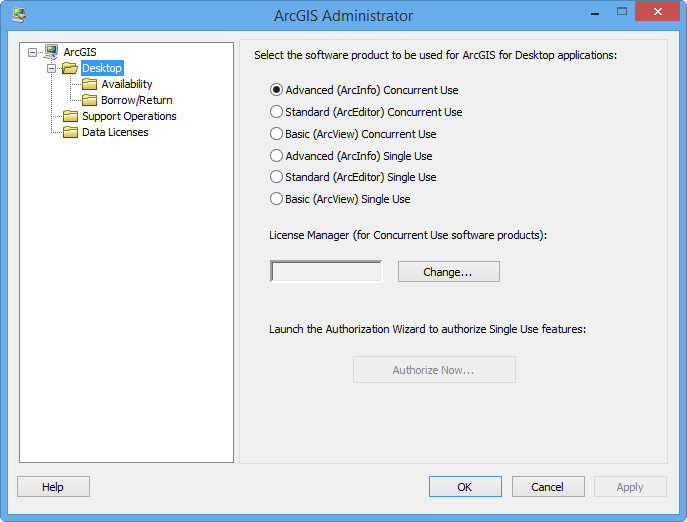
Task: Click the Desktop open folder icon
Action: tap(70, 68)
